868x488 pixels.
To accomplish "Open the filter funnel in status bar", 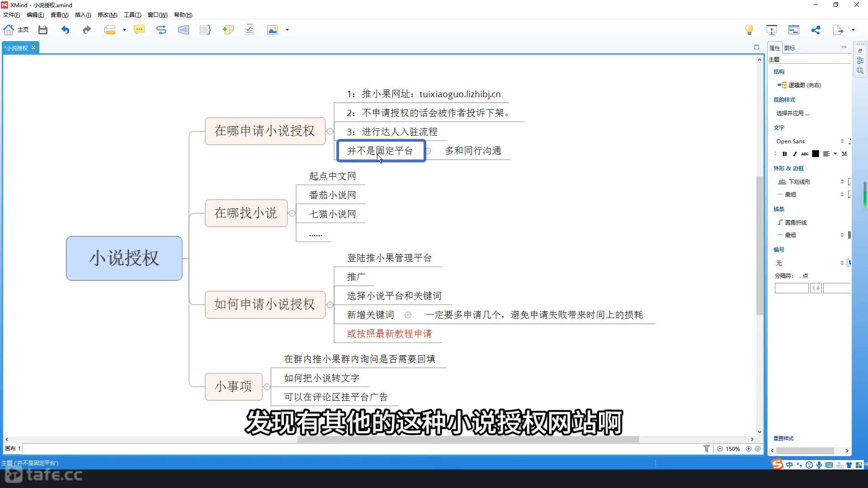I will click(x=706, y=449).
